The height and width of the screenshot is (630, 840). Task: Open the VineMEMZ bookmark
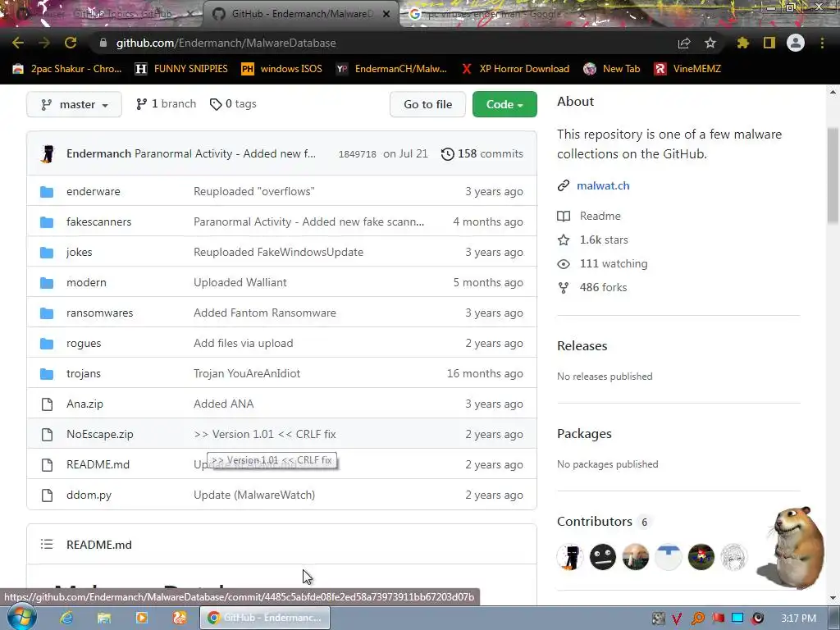point(687,69)
